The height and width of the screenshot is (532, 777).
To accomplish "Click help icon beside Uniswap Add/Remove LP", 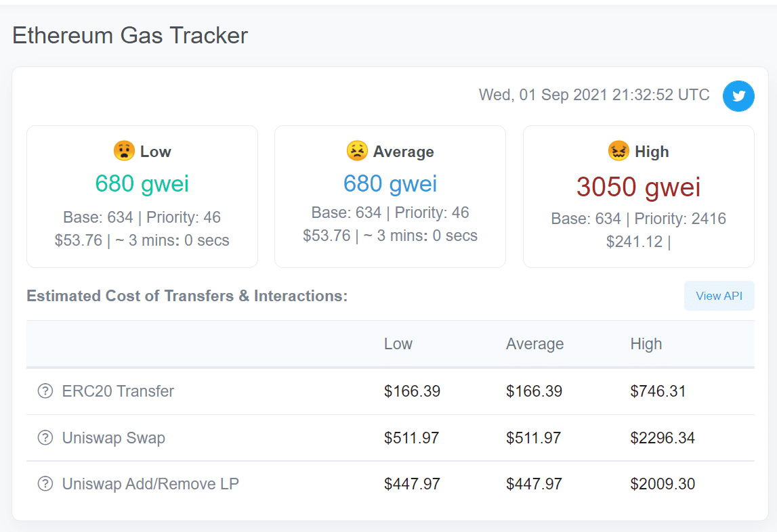I will (45, 484).
